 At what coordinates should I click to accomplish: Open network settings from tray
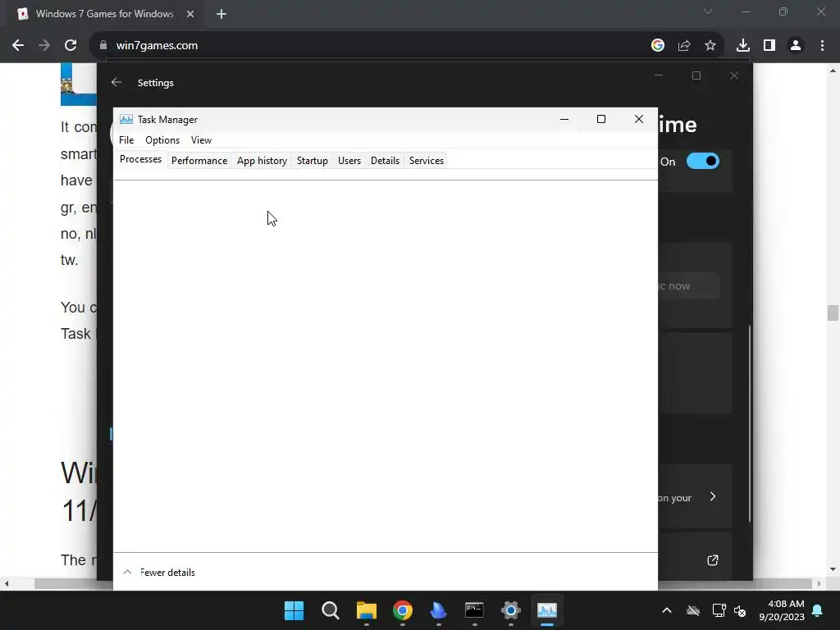(x=719, y=610)
